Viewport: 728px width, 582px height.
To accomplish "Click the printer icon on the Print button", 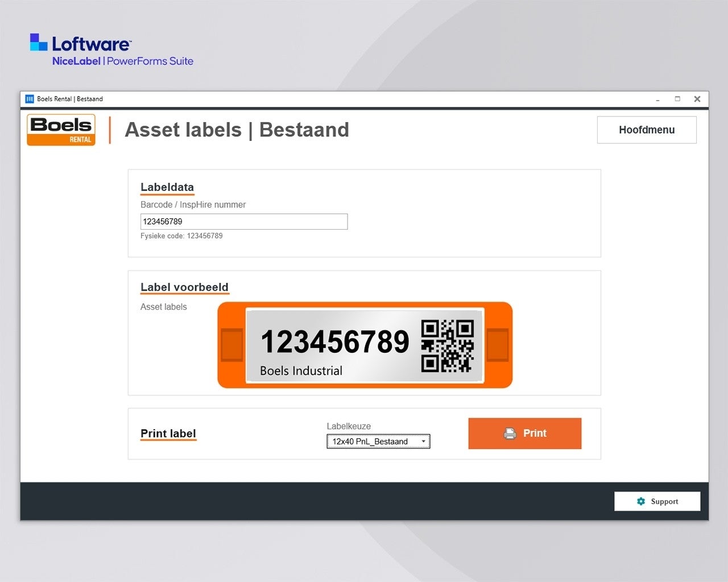I will tap(510, 434).
